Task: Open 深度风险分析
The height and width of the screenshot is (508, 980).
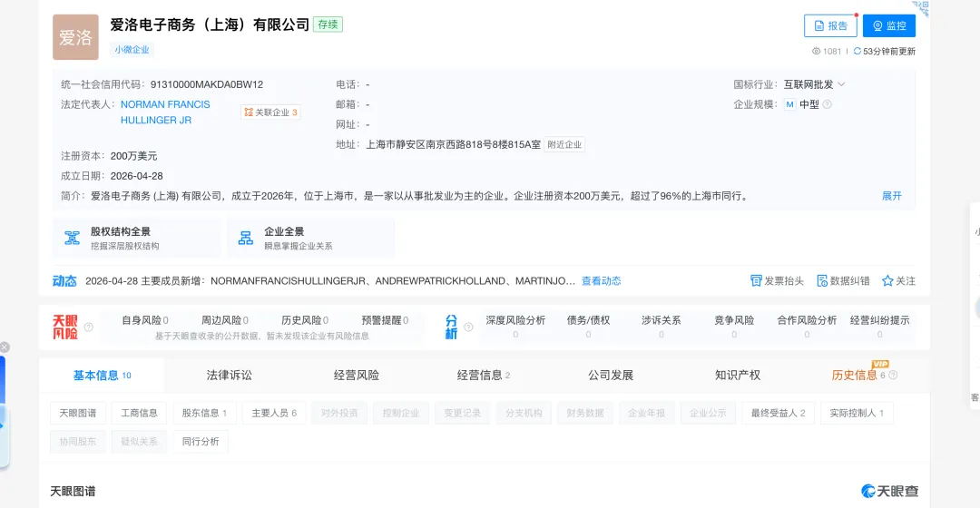Action: 515,327
